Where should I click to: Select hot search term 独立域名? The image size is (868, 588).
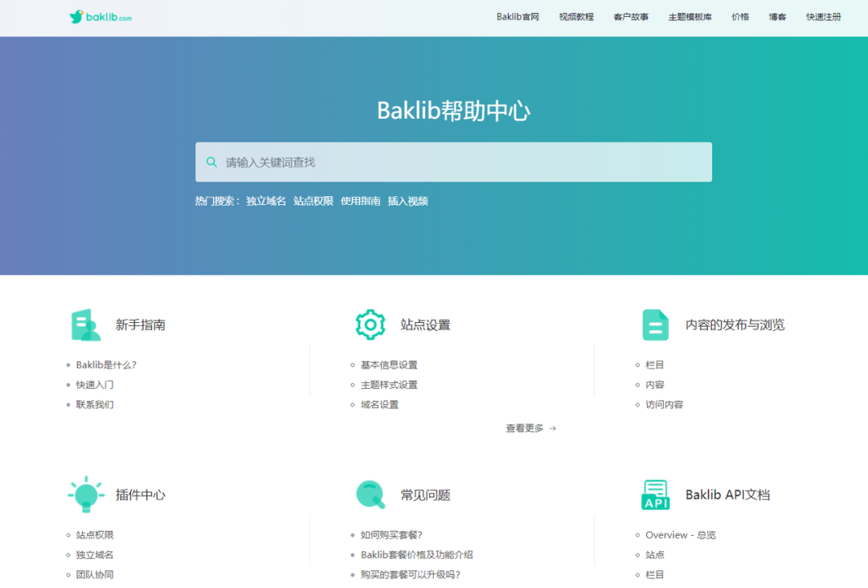pyautogui.click(x=266, y=201)
